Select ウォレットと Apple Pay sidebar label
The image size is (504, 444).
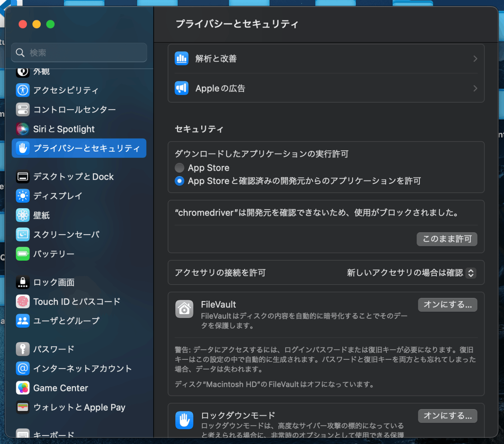tap(79, 407)
